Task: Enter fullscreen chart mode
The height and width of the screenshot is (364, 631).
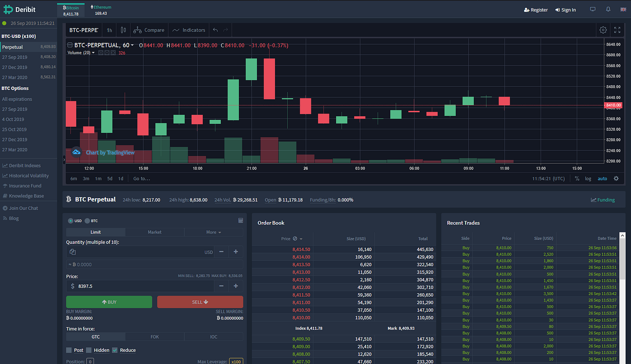Action: (x=617, y=30)
